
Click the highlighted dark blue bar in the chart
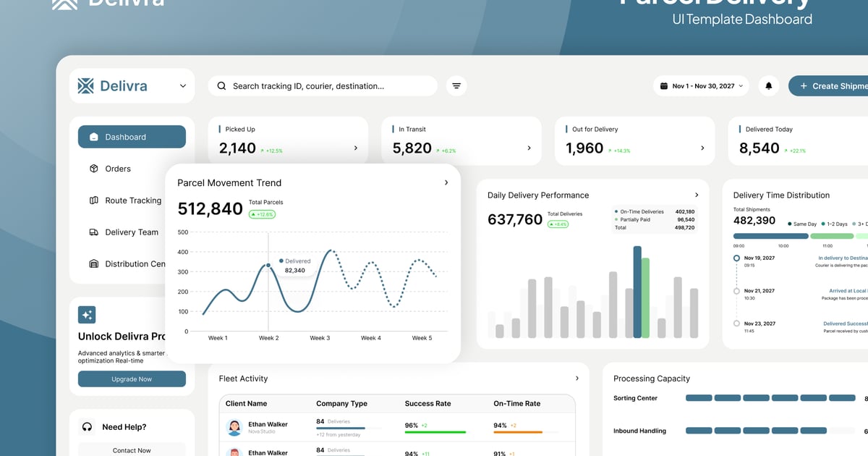click(637, 292)
